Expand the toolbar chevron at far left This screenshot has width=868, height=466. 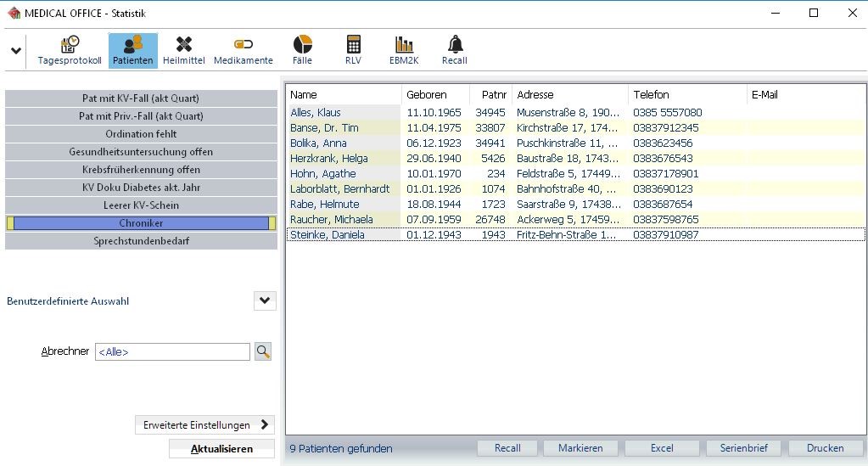(16, 50)
